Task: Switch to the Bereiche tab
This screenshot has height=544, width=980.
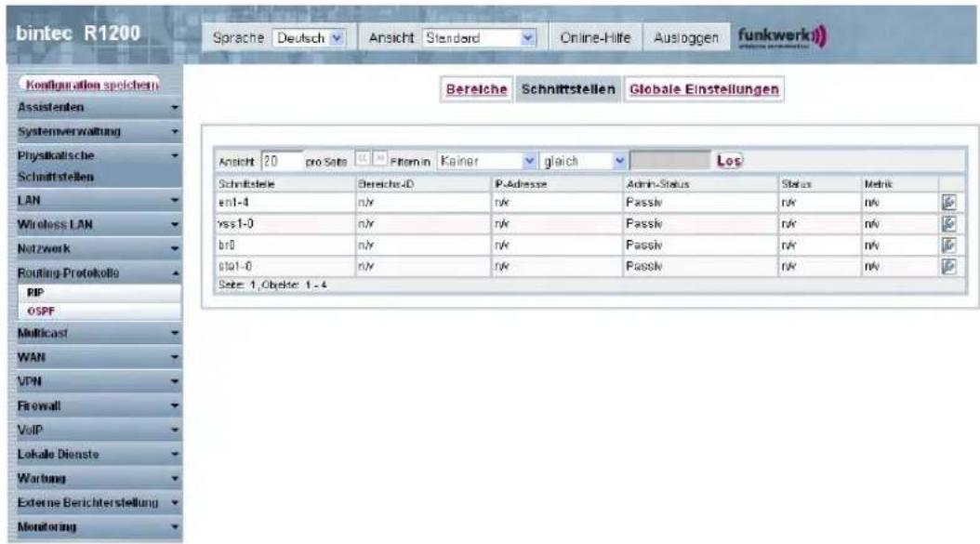Action: click(x=476, y=89)
